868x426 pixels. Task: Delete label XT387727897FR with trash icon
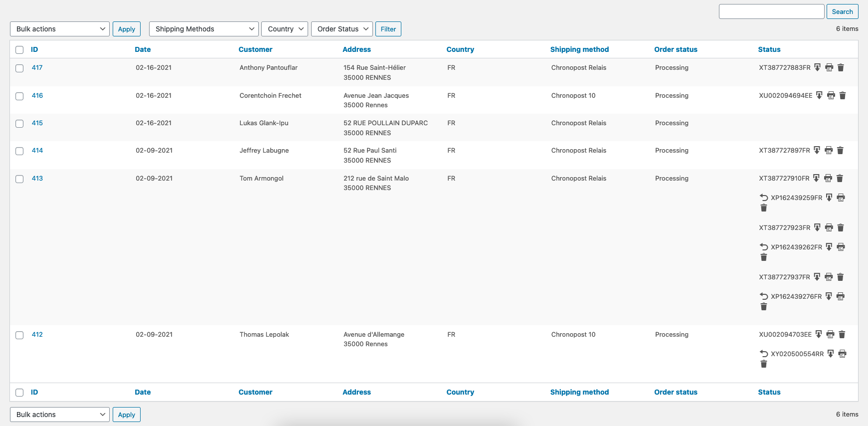point(840,150)
